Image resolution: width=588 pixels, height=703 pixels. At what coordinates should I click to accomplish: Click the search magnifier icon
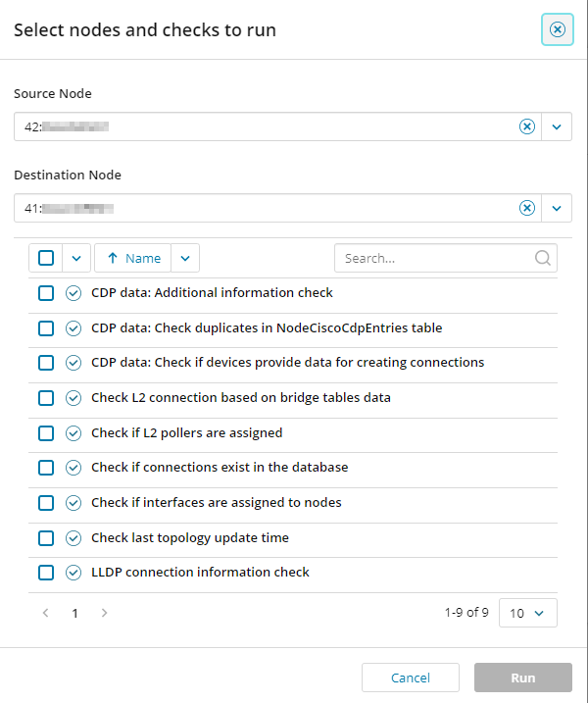tap(543, 258)
